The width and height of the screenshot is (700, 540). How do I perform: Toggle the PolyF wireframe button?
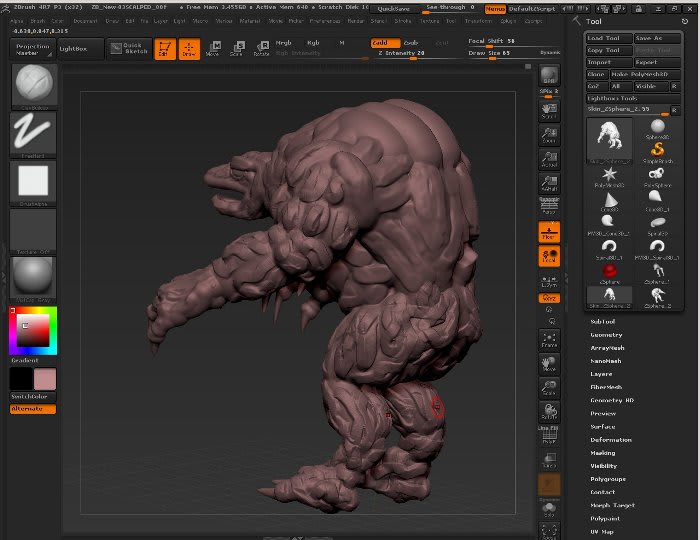pyautogui.click(x=549, y=436)
